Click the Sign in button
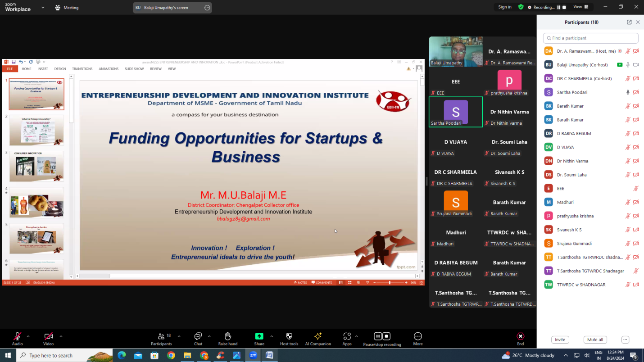This screenshot has width=644, height=362. [x=505, y=7]
